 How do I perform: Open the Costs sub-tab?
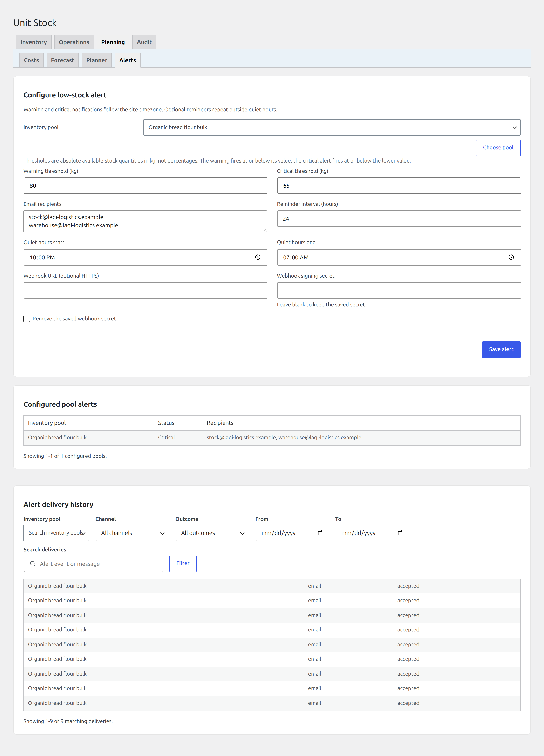[x=31, y=60]
